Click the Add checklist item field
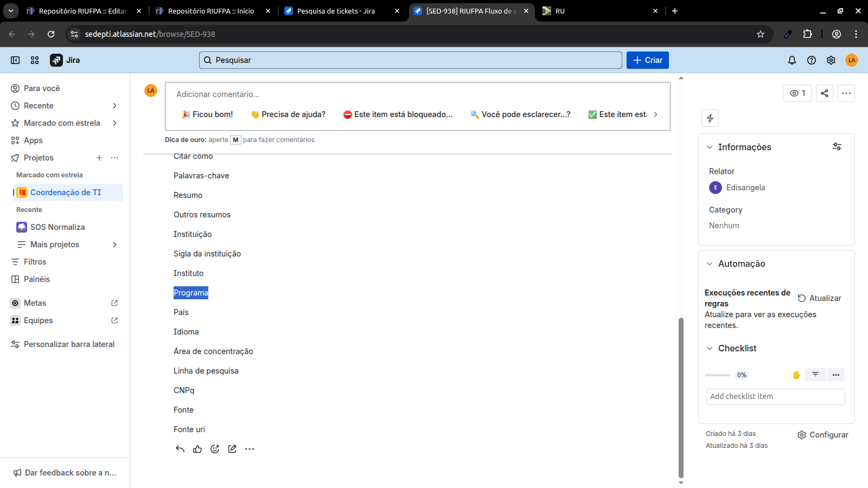Viewport: 868px width, 488px height. pyautogui.click(x=775, y=396)
